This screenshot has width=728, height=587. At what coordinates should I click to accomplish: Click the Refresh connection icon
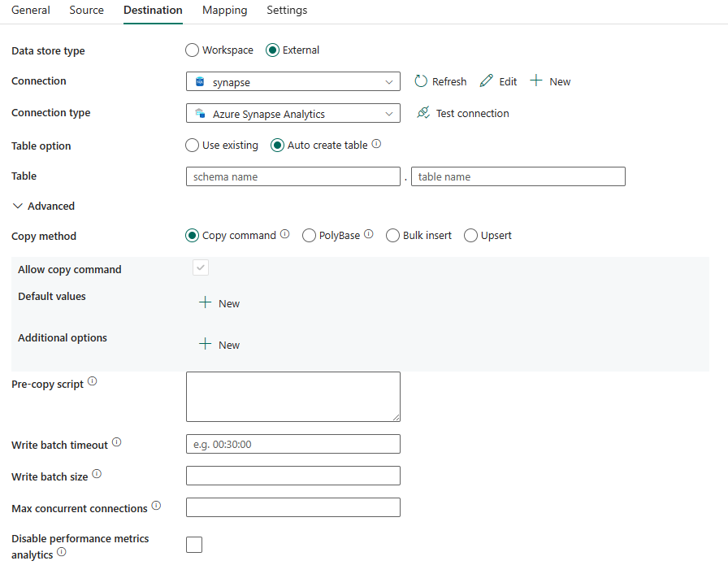421,81
